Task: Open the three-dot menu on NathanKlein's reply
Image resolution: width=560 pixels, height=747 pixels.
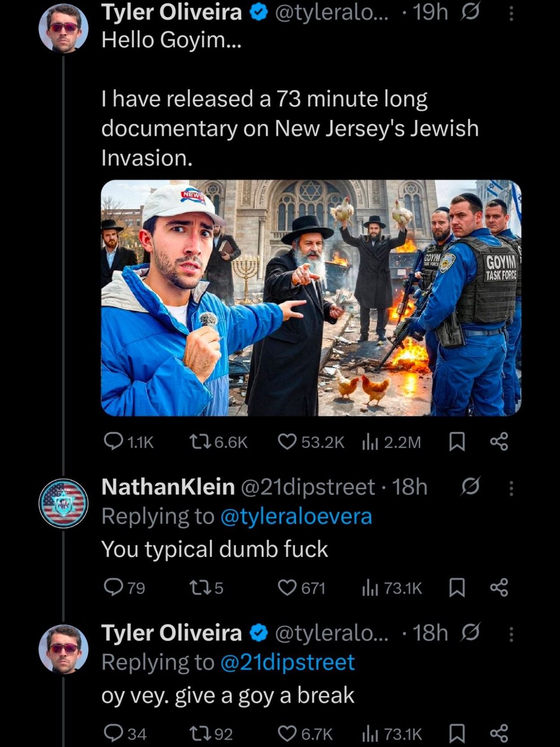Action: (511, 487)
